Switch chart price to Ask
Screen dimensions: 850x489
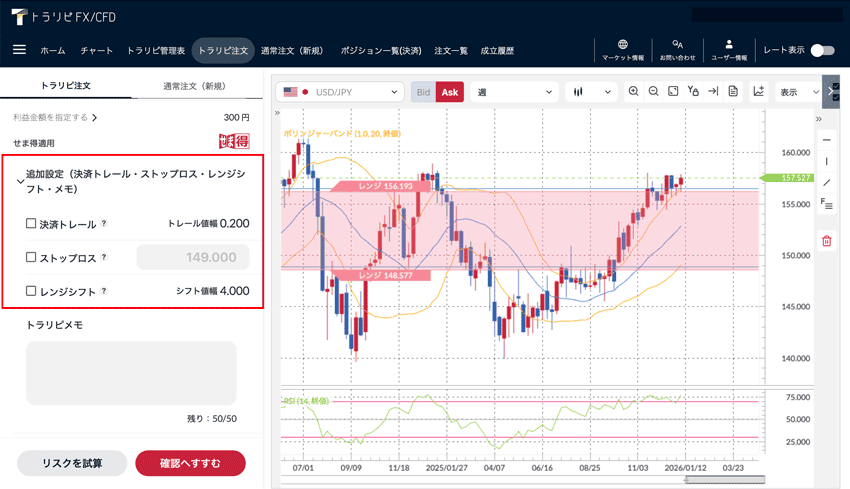(450, 92)
